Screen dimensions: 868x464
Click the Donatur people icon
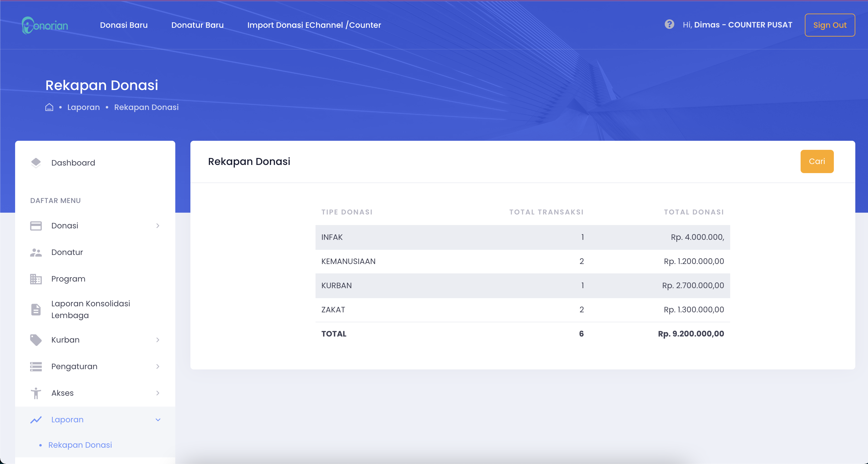tap(36, 252)
